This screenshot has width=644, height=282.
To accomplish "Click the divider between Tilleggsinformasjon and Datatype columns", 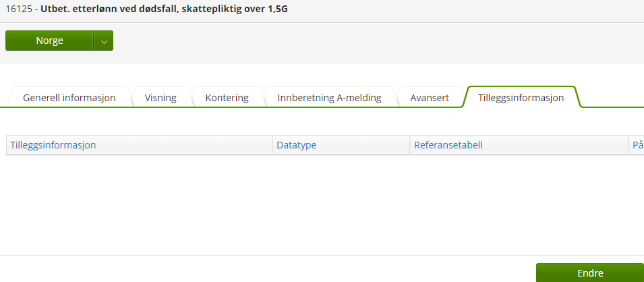I will click(x=272, y=145).
